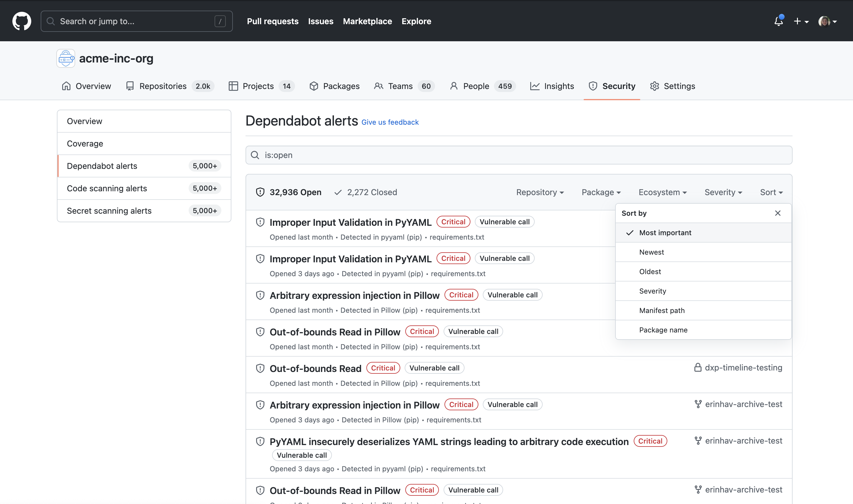This screenshot has width=853, height=504.
Task: Sort alerts by Manifest path
Action: 704,310
